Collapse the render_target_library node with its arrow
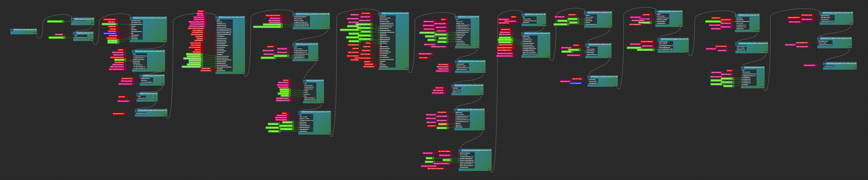This screenshot has height=180, width=868. pos(36,30)
